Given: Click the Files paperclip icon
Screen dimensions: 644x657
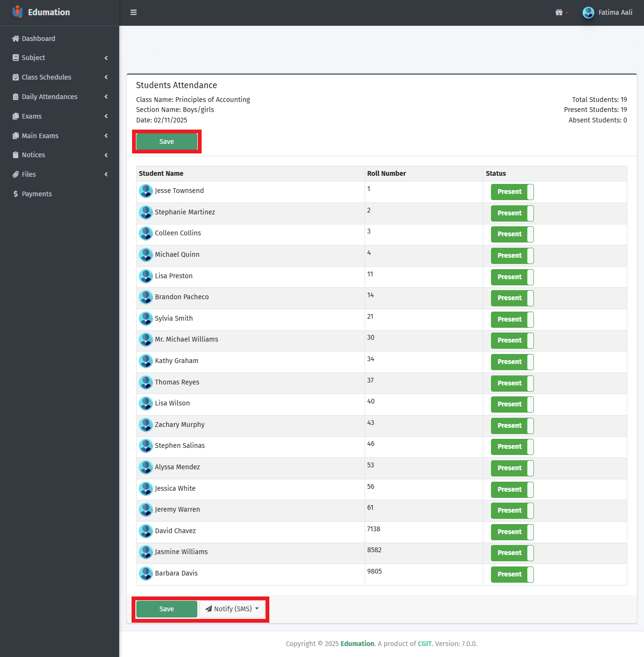Looking at the screenshot, I should click(x=16, y=174).
